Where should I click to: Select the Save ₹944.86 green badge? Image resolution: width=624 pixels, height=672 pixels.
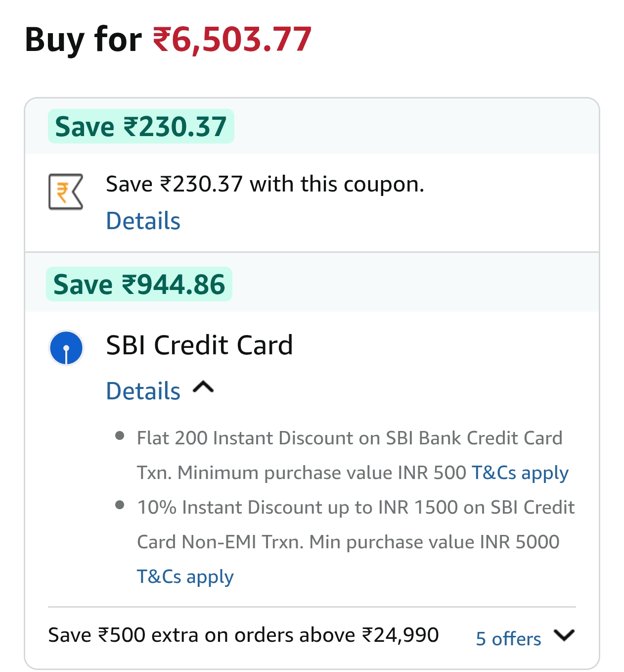click(x=139, y=285)
